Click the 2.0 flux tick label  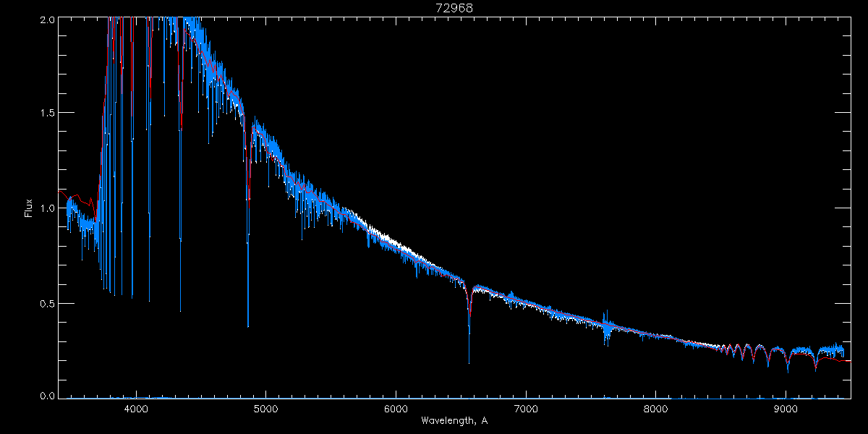coord(47,20)
